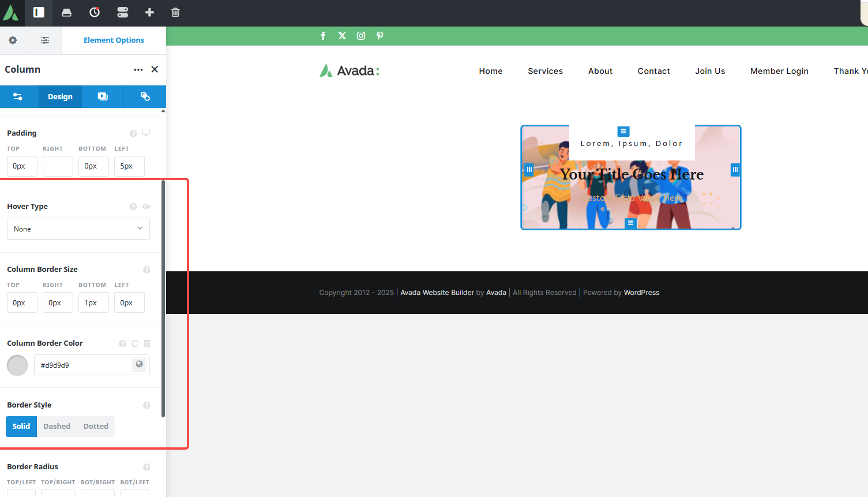
Task: Toggle Hover Type preview eye icon
Action: pyautogui.click(x=146, y=207)
